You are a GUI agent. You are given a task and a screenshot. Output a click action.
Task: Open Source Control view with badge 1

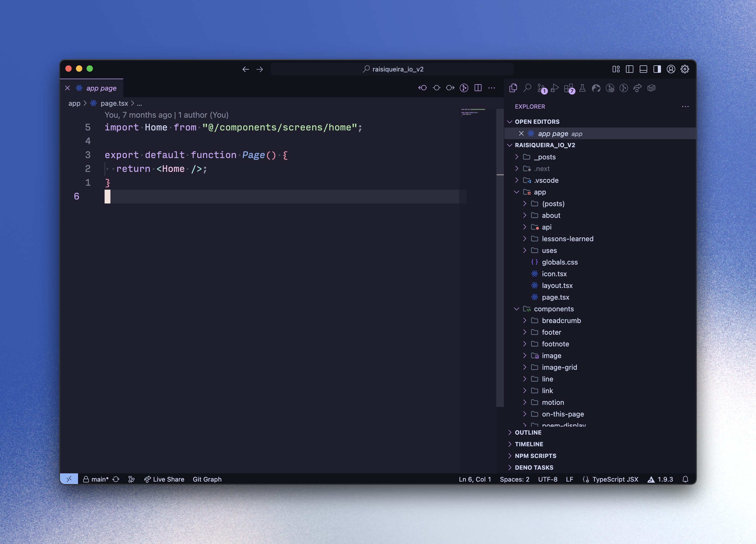click(x=542, y=88)
